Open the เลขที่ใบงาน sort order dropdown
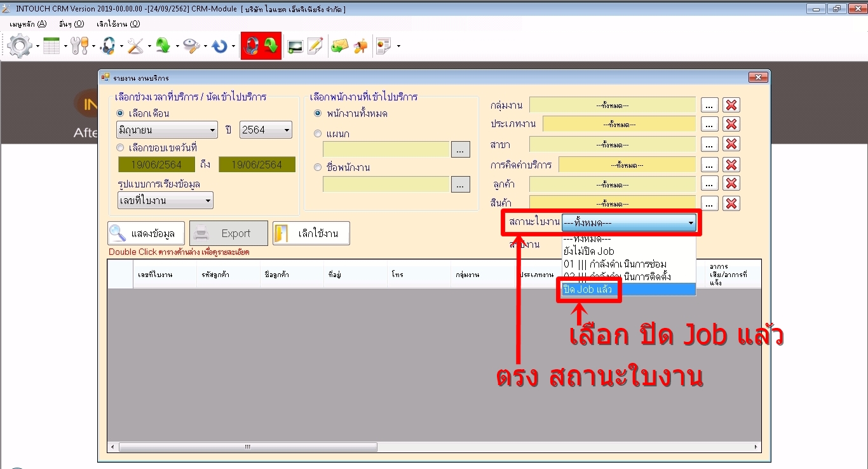Viewport: 868px width, 469px height. click(165, 201)
